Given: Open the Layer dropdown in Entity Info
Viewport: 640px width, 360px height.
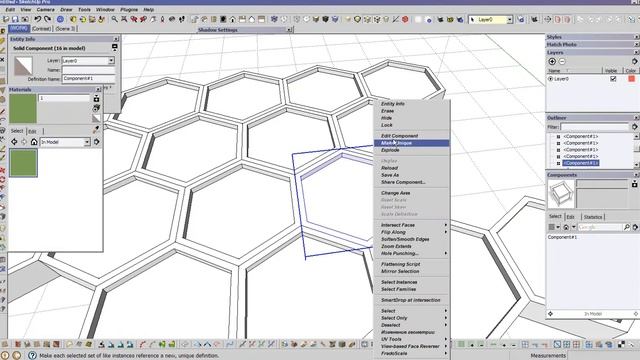Looking at the screenshot, I should [111, 61].
